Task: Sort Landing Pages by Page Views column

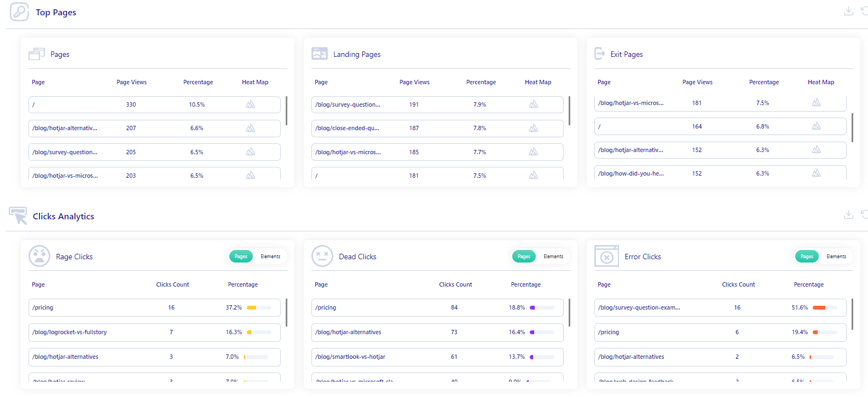Action: point(414,82)
